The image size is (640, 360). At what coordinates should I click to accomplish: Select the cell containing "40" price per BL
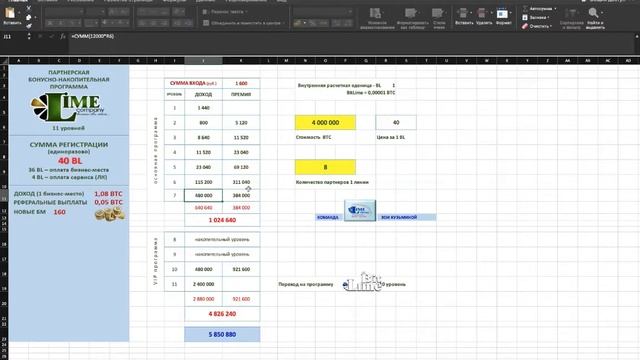coord(396,122)
